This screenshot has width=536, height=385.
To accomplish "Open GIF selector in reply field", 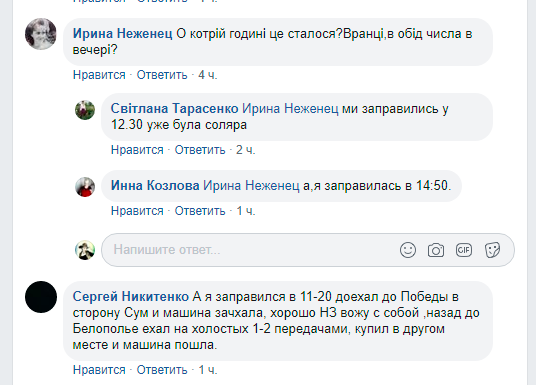I will (x=464, y=250).
